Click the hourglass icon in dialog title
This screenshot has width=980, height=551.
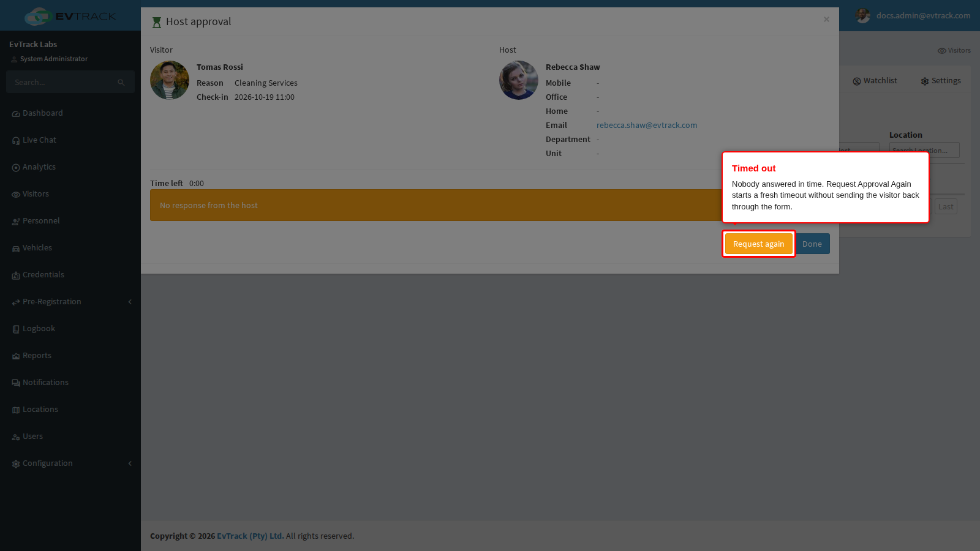156,22
